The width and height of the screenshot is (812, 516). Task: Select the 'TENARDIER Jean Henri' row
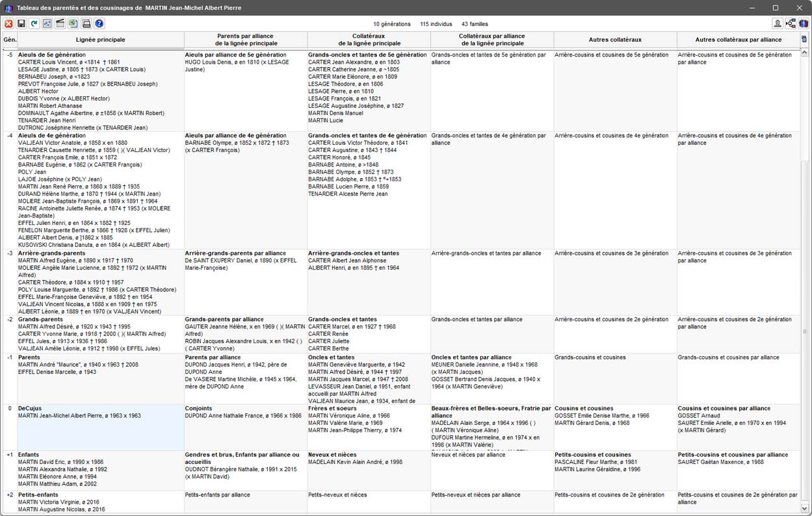(x=47, y=120)
